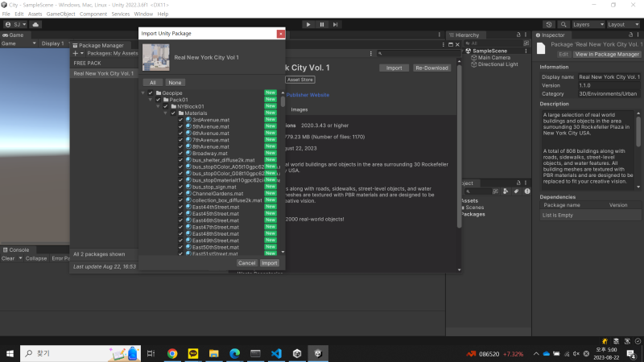The image size is (644, 362).
Task: Click Cancel in the import dialog
Action: click(x=246, y=263)
